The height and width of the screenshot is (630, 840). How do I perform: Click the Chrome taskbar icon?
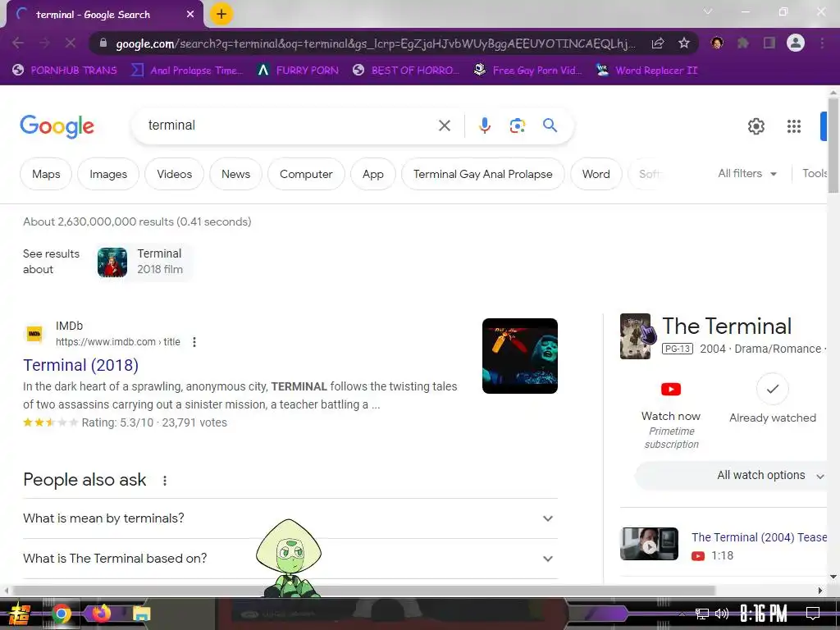click(61, 614)
